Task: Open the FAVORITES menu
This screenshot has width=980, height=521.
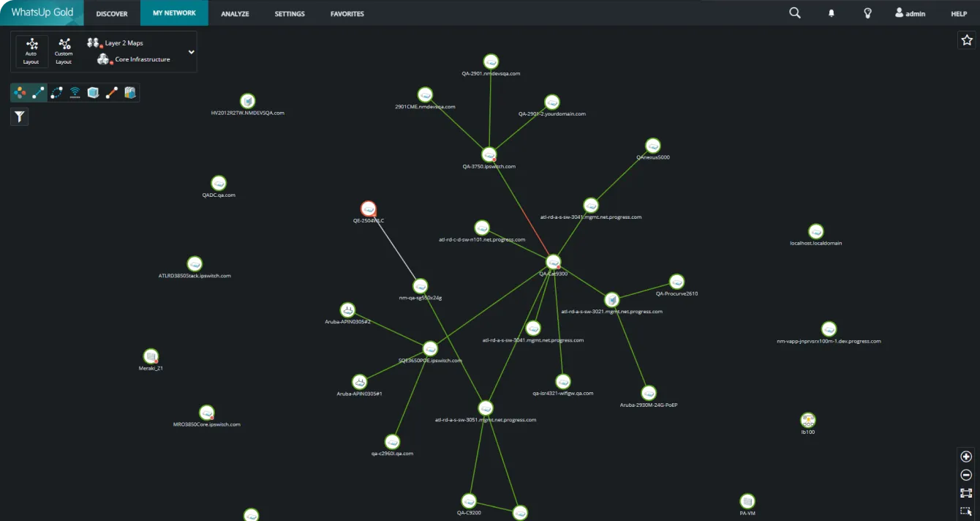Action: click(347, 13)
